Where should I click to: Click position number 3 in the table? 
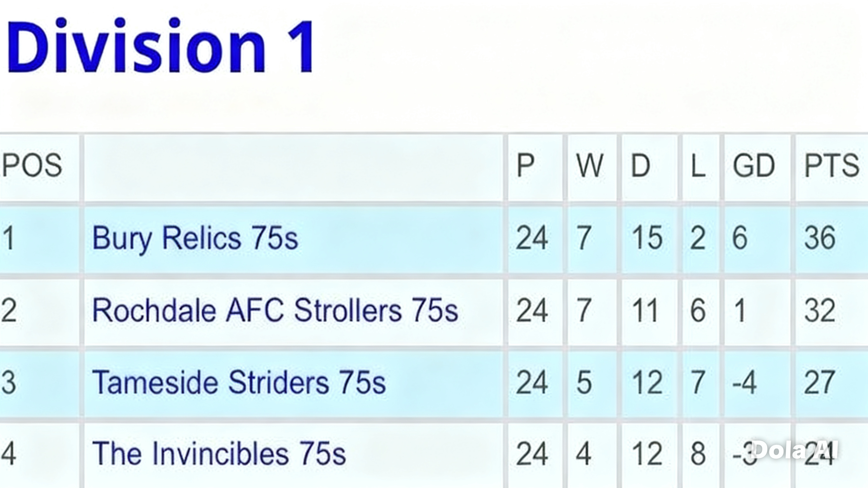(9, 382)
